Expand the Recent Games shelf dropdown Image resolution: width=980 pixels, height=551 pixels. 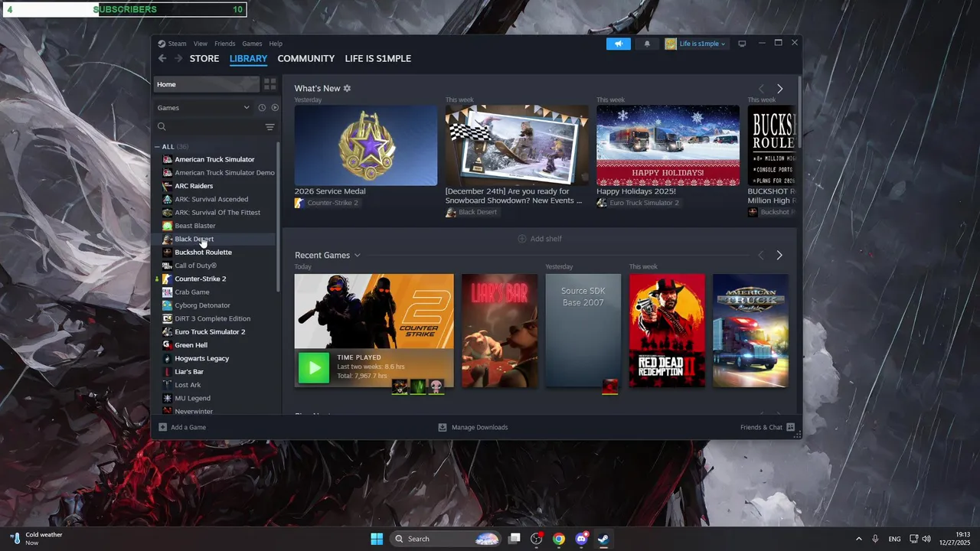click(x=357, y=256)
